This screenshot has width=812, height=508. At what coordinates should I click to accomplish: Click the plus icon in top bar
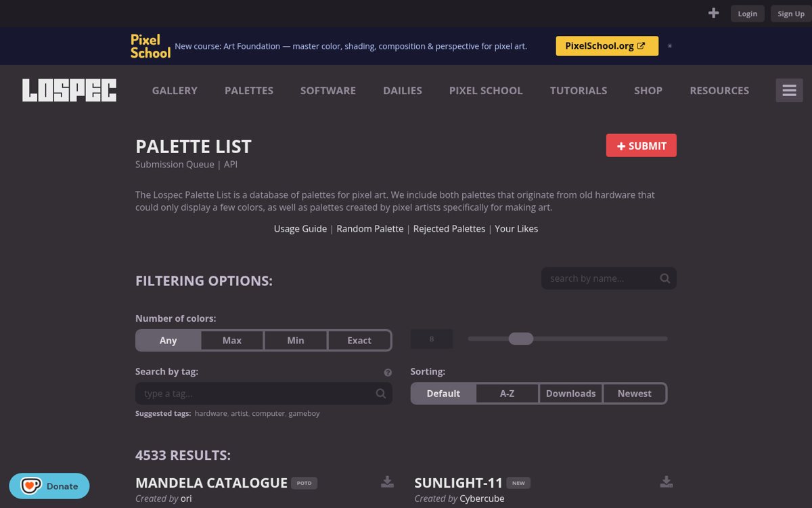(x=713, y=14)
